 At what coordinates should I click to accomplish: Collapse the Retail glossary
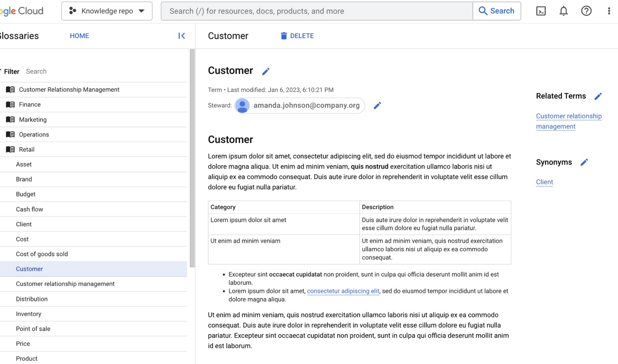[x=26, y=149]
